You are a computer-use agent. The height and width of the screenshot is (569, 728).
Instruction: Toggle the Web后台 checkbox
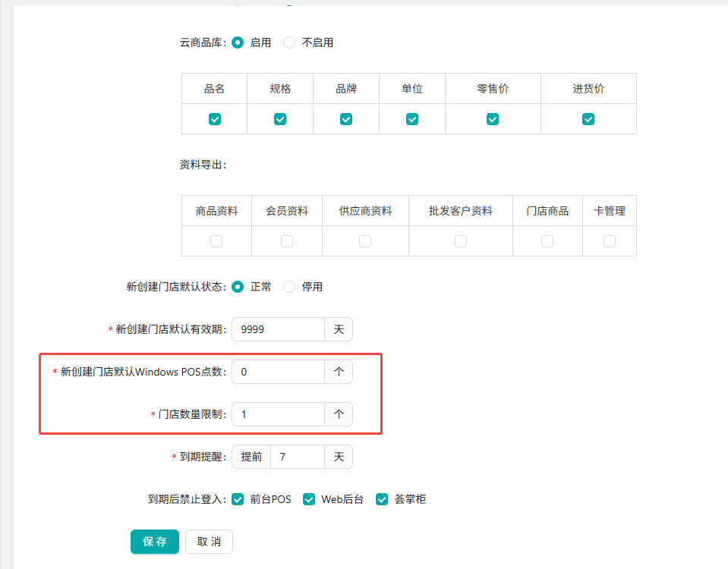[309, 499]
